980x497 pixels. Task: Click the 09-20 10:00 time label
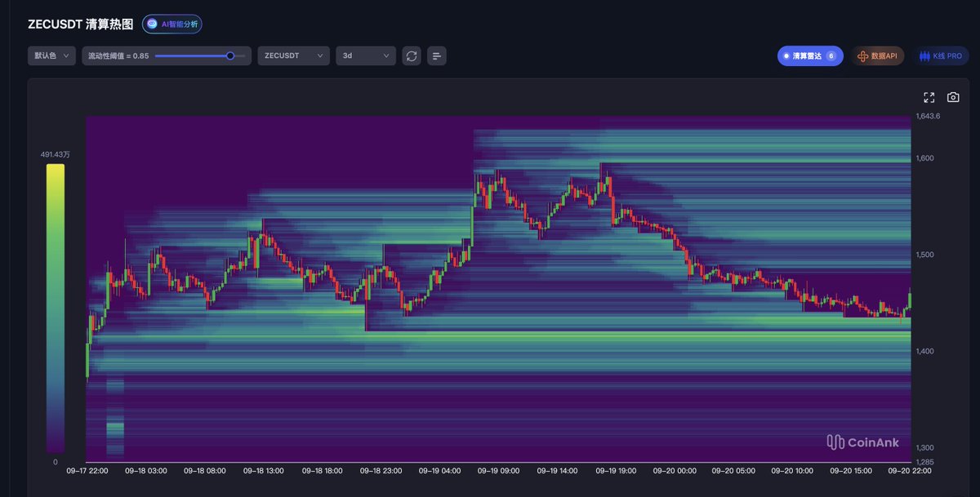pyautogui.click(x=793, y=471)
